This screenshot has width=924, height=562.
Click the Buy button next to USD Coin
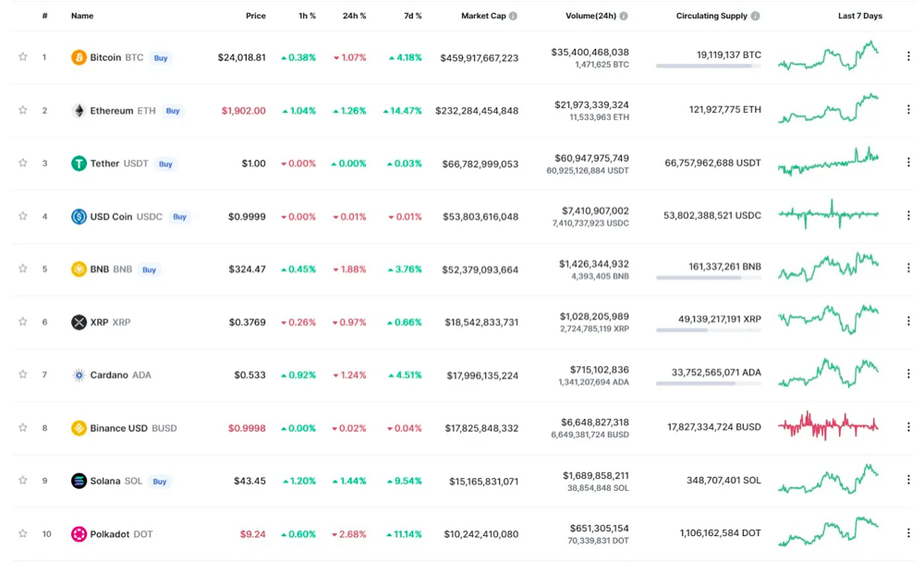pos(180,217)
